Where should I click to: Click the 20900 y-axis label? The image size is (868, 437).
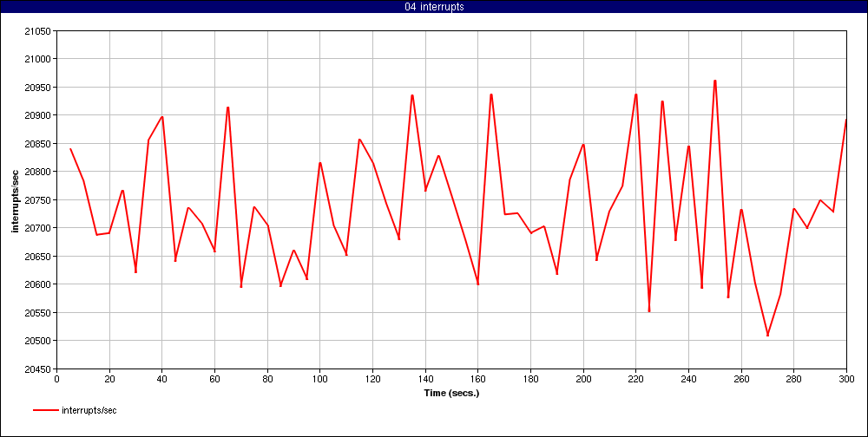point(37,115)
